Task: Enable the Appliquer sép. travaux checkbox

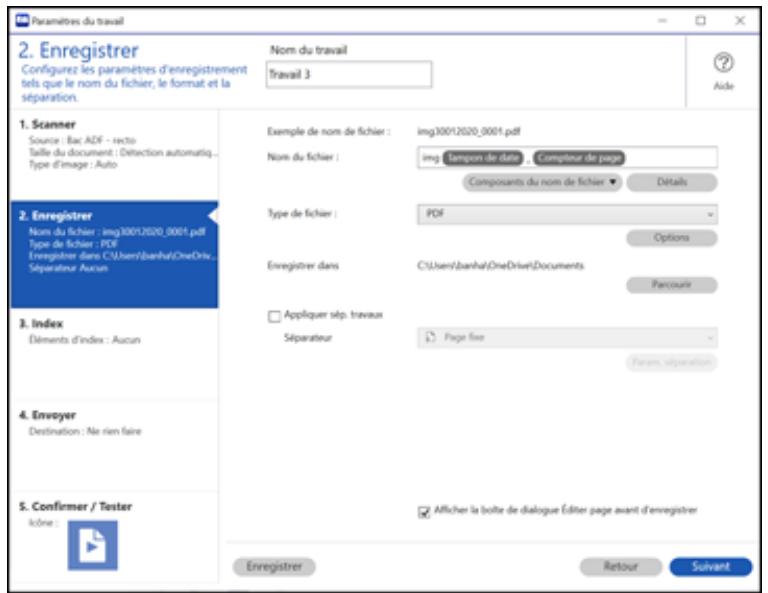Action: click(274, 316)
